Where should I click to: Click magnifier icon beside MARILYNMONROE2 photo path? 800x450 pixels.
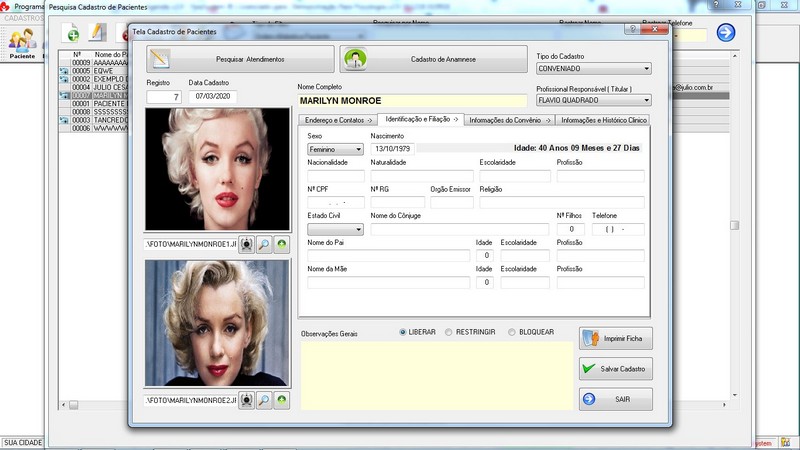(x=265, y=400)
